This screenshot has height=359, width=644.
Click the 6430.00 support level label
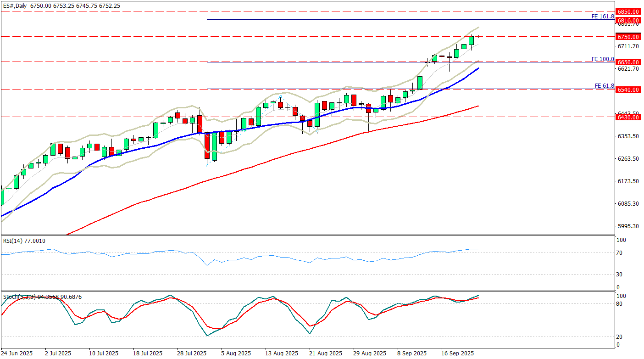click(628, 118)
